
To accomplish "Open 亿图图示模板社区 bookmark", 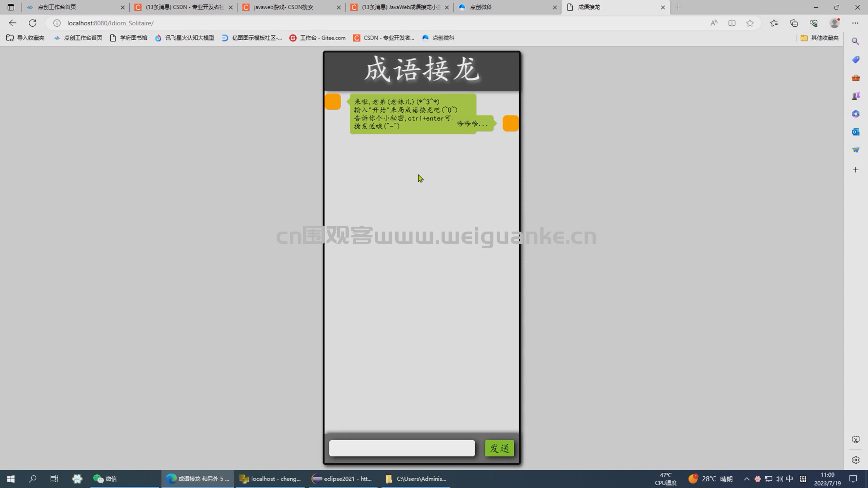I will [252, 38].
